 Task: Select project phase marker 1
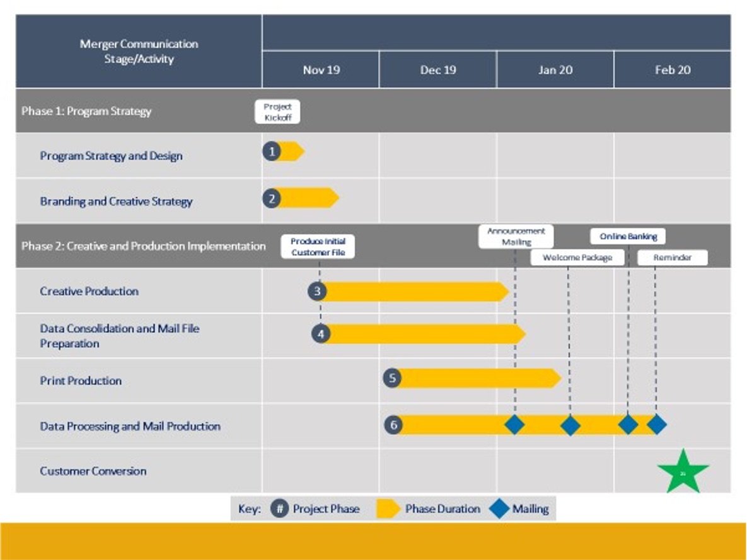pos(271,150)
